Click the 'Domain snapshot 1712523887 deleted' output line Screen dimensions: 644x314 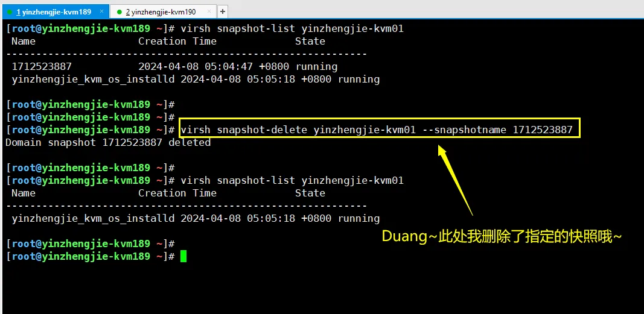pyautogui.click(x=109, y=143)
